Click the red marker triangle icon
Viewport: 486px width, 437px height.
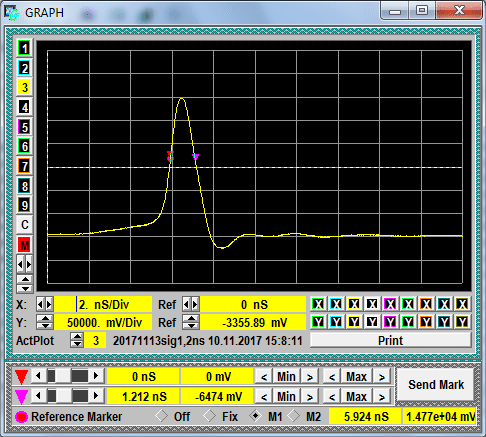[x=21, y=377]
